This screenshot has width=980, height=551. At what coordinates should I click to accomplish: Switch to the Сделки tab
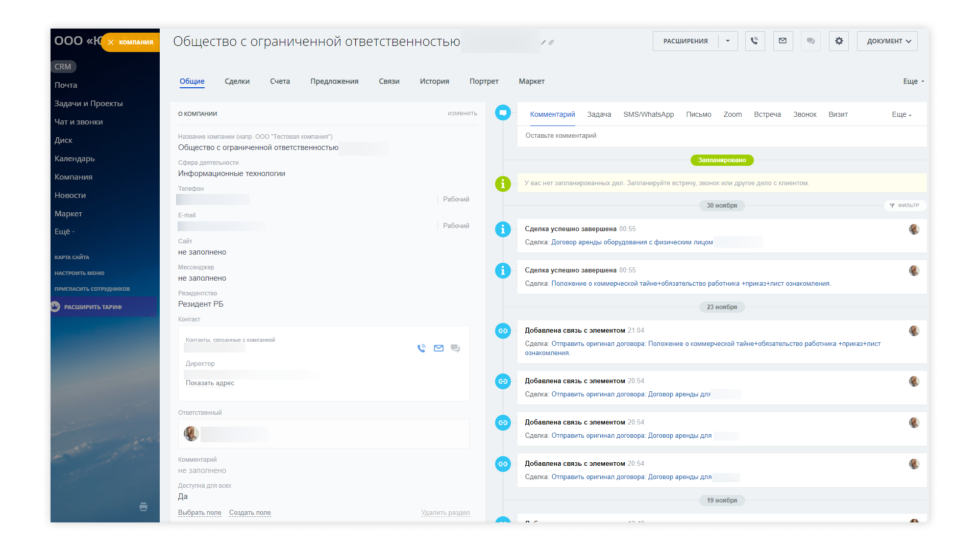237,81
